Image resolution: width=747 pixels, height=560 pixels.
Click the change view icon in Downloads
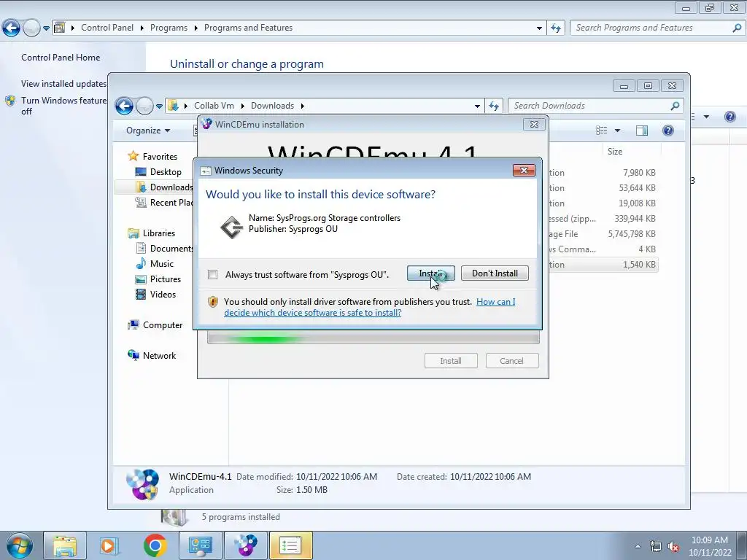(602, 131)
